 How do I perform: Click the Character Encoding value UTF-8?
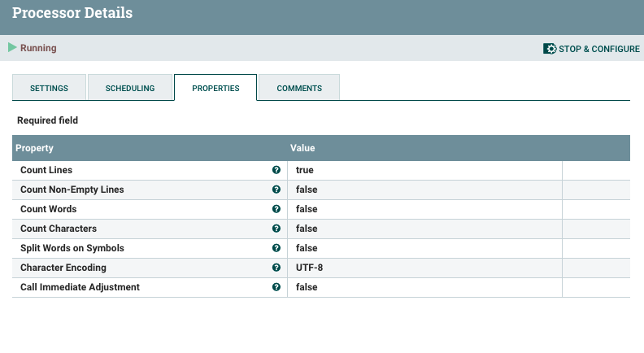(309, 268)
